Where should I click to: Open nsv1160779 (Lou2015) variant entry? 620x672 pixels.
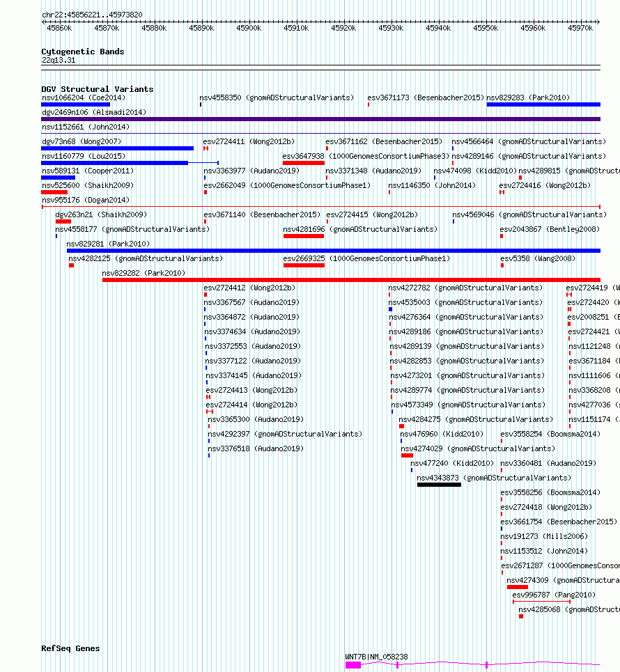[84, 156]
